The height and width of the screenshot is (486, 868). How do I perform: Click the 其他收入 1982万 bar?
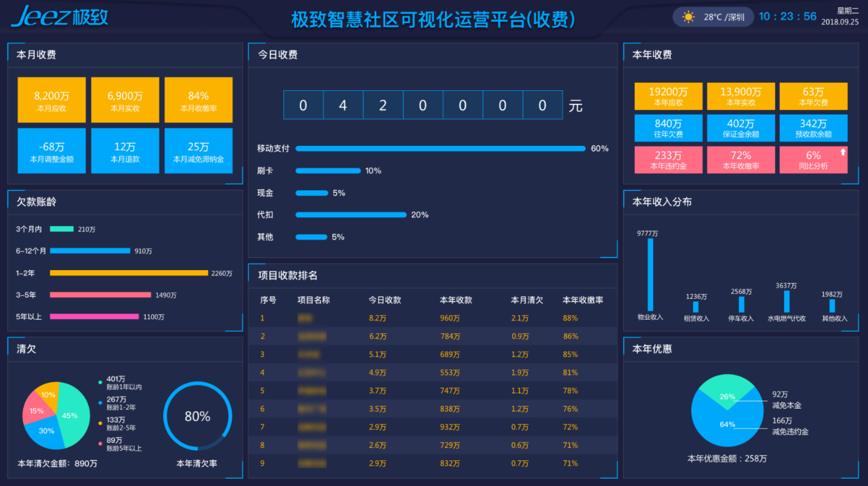coord(832,305)
